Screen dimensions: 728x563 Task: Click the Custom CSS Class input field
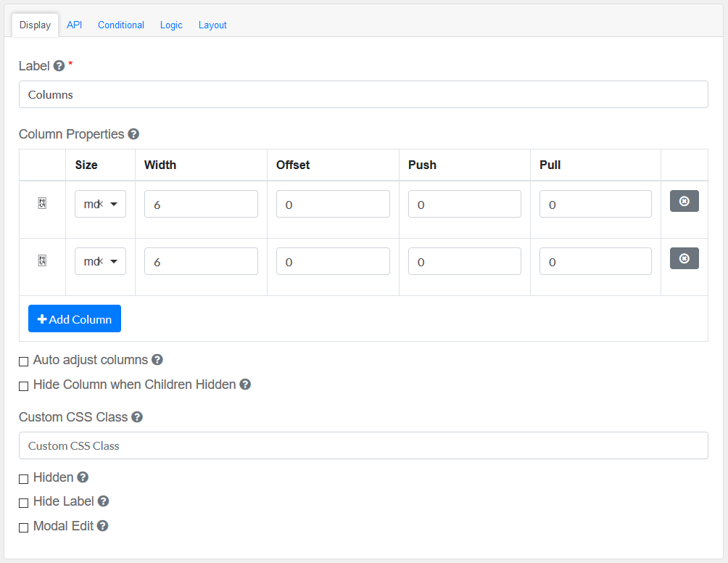tap(363, 445)
